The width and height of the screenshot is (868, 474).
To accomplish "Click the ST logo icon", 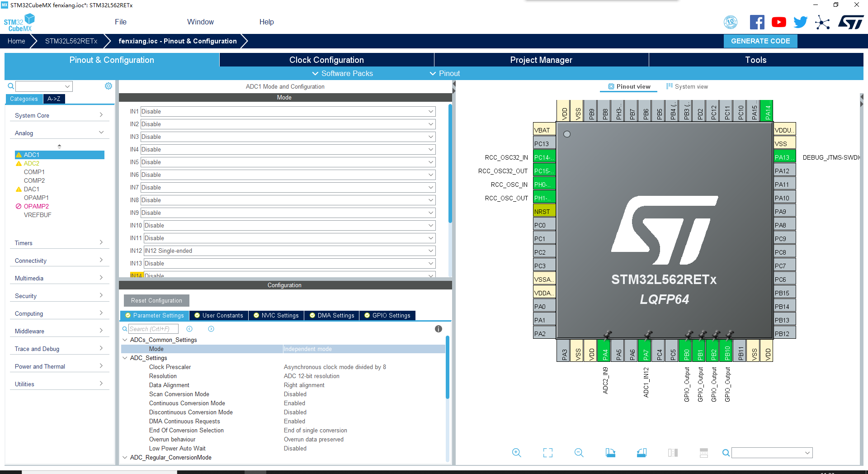I will [x=851, y=22].
